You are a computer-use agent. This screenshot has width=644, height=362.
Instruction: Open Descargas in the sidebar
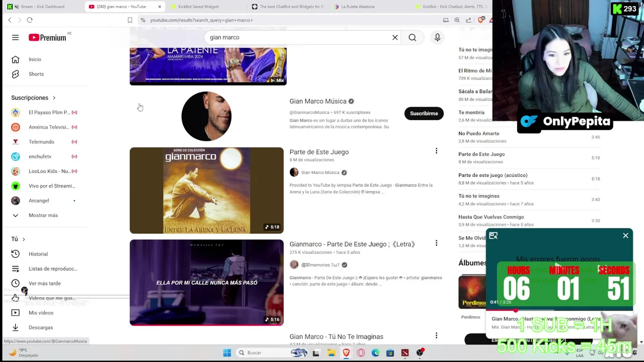(x=40, y=327)
